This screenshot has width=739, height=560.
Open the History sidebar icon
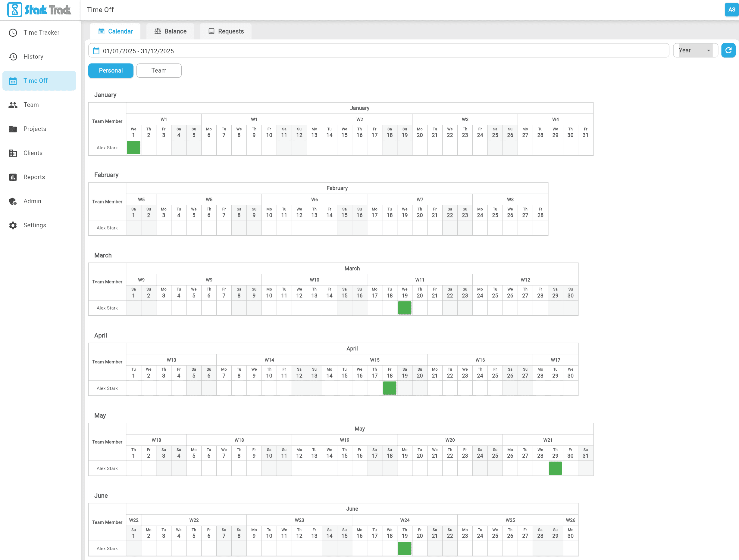pyautogui.click(x=13, y=57)
